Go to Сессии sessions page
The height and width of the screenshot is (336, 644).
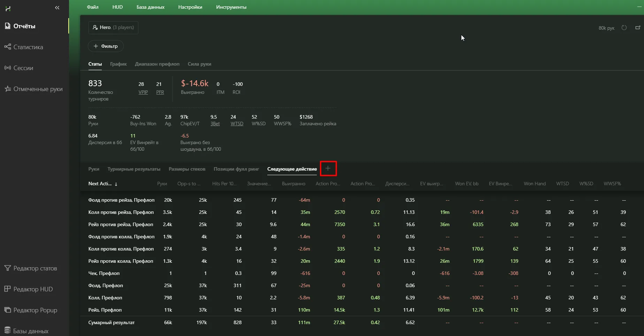(x=23, y=68)
